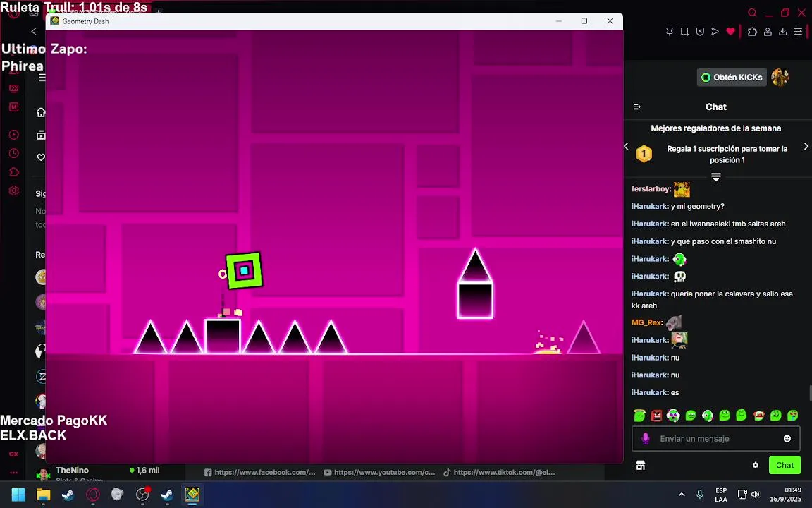Open the network tray icon
This screenshot has width=812, height=508.
tap(742, 495)
